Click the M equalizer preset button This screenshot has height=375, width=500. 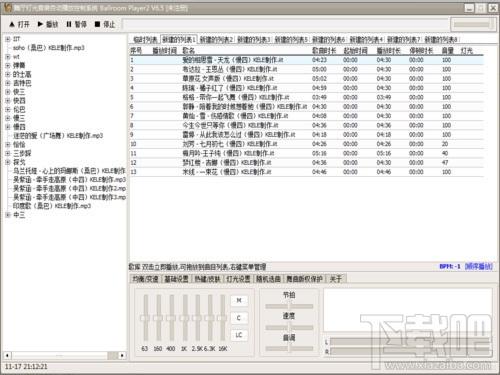239,301
